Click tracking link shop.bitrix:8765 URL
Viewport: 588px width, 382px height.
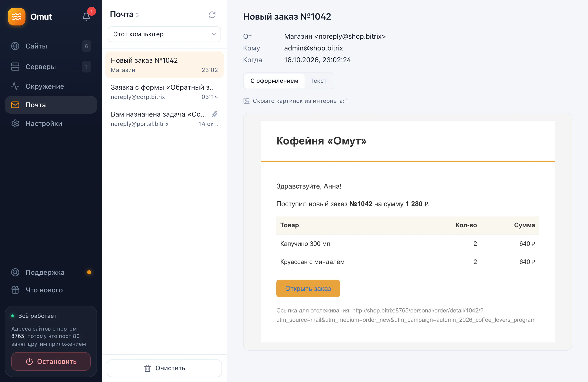pyautogui.click(x=406, y=315)
